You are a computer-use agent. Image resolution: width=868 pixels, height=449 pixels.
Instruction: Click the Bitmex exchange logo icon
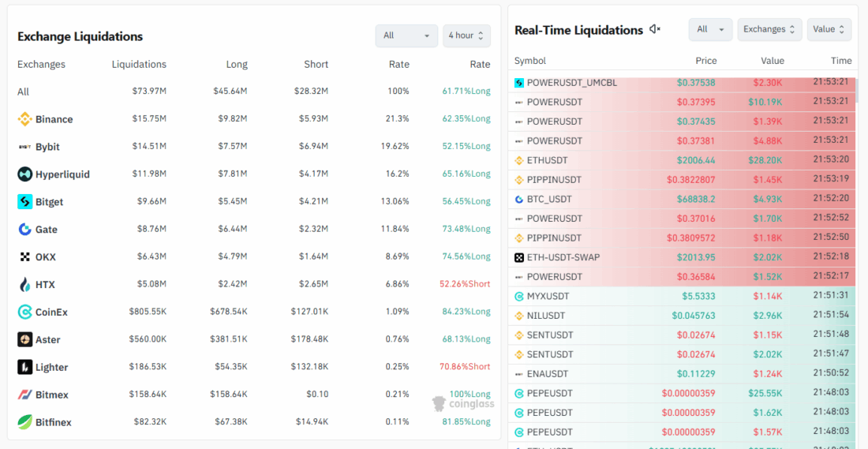pos(25,395)
